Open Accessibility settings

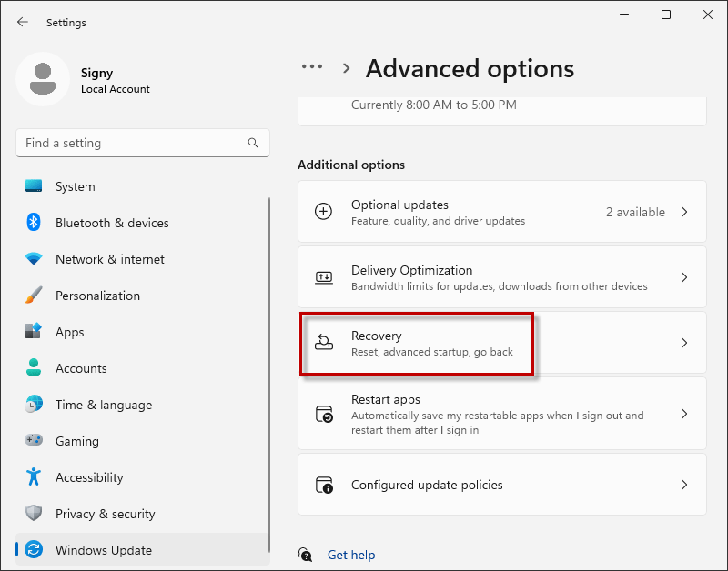click(x=142, y=476)
